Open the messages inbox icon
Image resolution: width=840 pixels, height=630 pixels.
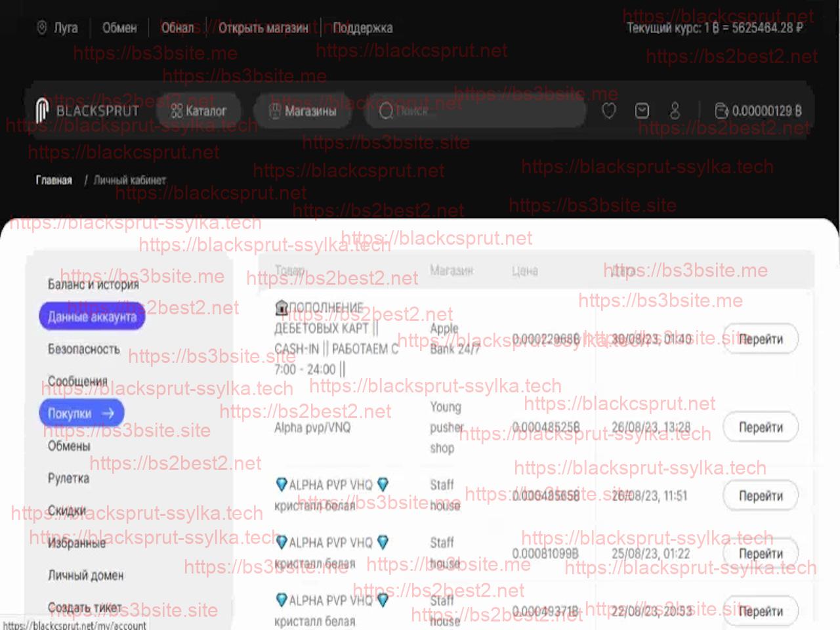642,111
